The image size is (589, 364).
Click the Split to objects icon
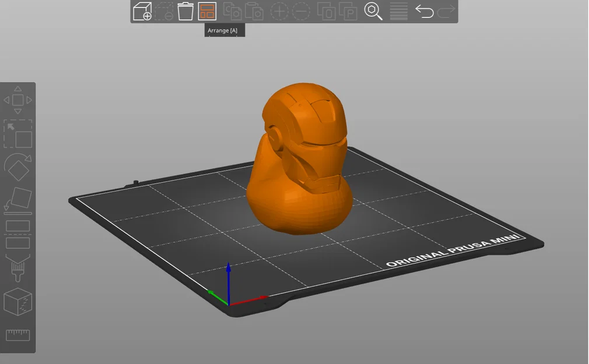pos(327,11)
